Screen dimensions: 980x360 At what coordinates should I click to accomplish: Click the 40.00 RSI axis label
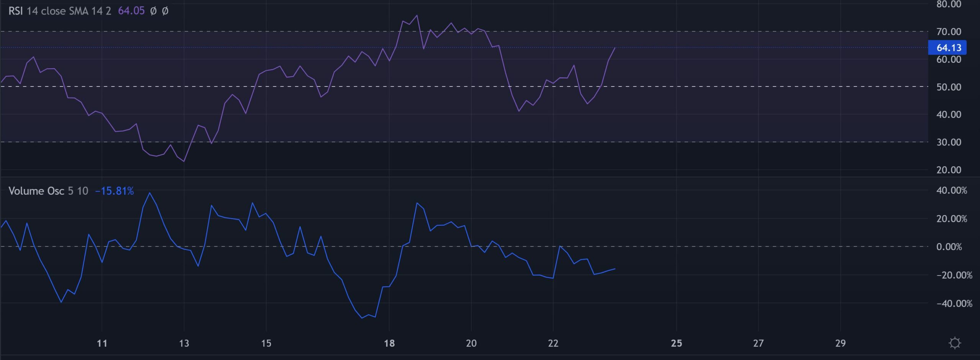coord(949,114)
